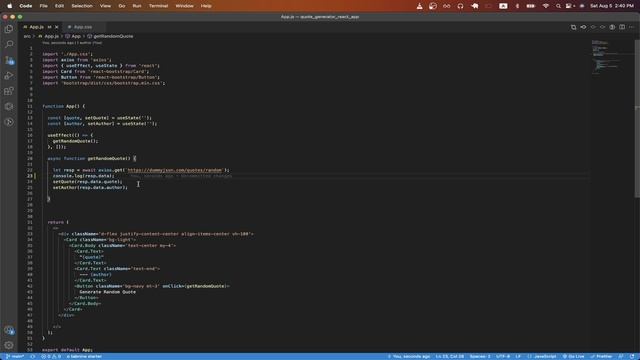
Task: Open Spotlight search in menu bar
Action: click(x=558, y=6)
